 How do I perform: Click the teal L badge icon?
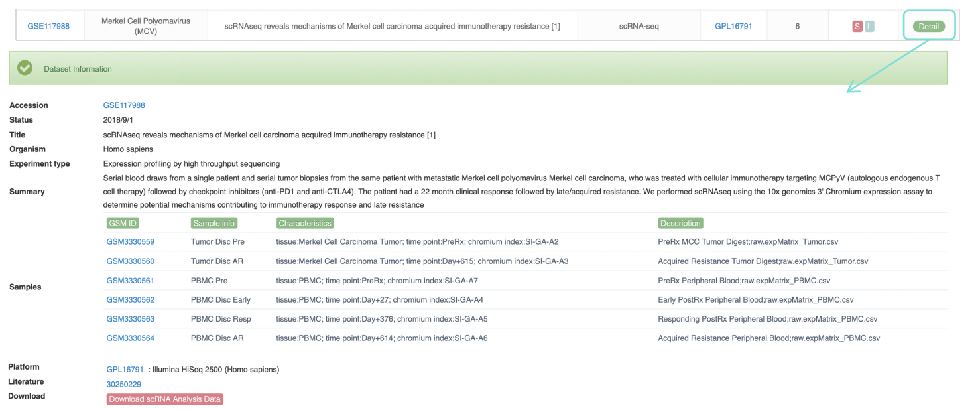tap(869, 27)
